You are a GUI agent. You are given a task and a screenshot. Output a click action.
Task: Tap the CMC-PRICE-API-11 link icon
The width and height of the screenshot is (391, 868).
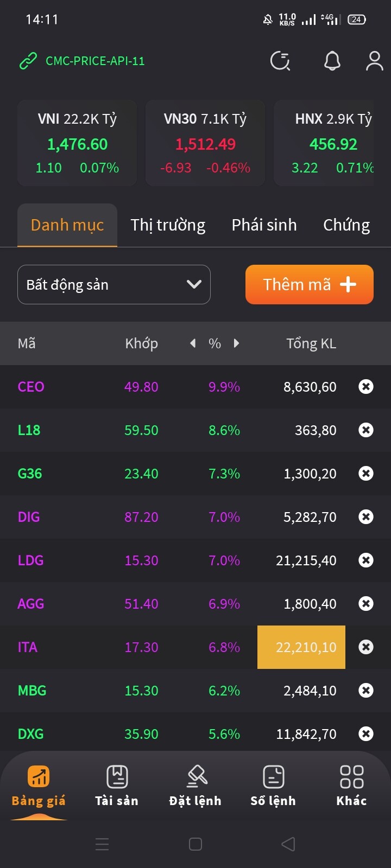pos(28,61)
